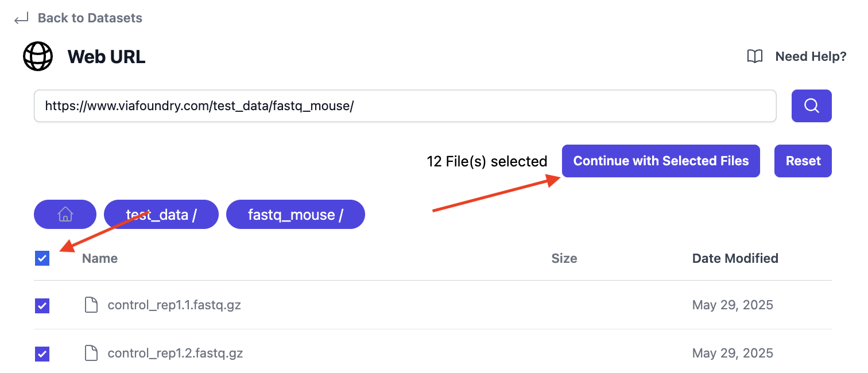Click the file icon beside control_rep1.1.fastq.gz
The width and height of the screenshot is (868, 373).
coord(91,305)
